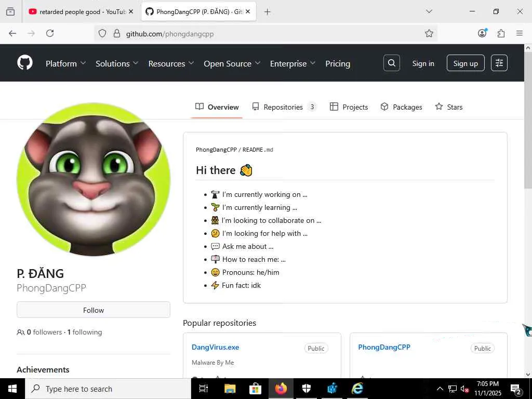The width and height of the screenshot is (532, 399).
Task: Open Microsoft Store from the taskbar
Action: pyautogui.click(x=255, y=389)
